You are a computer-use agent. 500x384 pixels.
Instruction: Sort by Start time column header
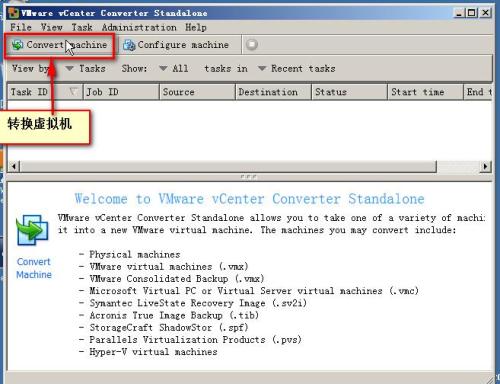point(426,92)
